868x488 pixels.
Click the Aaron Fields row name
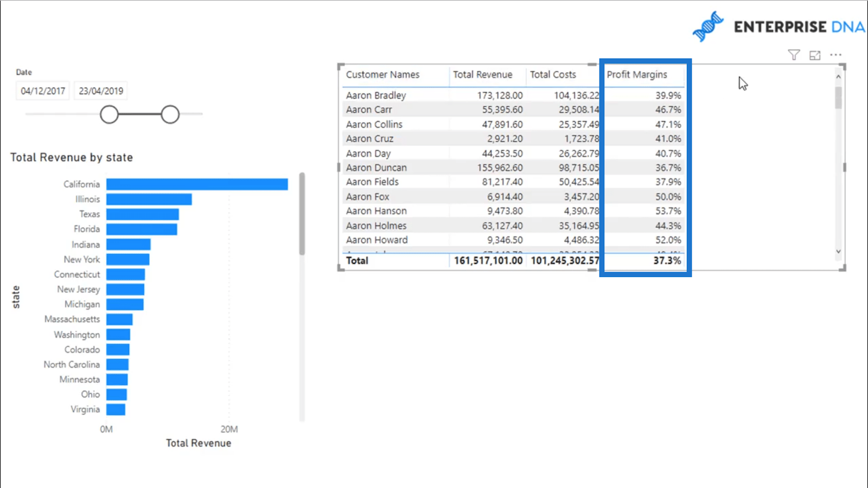point(372,182)
